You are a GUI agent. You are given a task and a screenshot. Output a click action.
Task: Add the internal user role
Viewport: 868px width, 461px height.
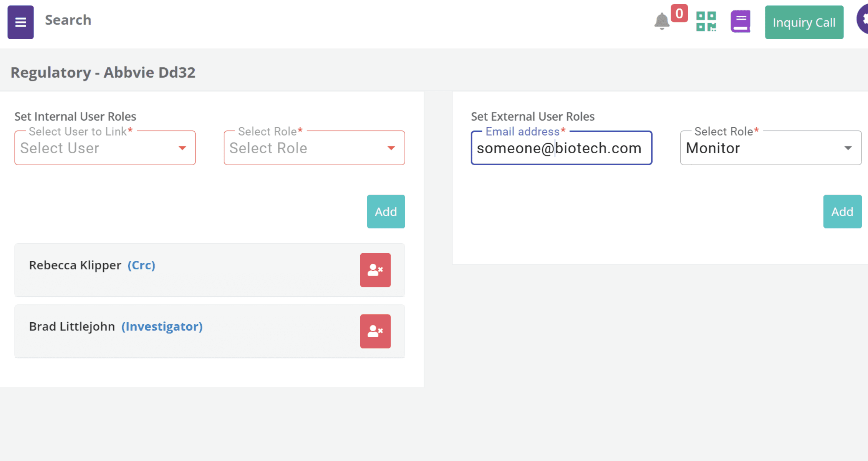coord(386,212)
